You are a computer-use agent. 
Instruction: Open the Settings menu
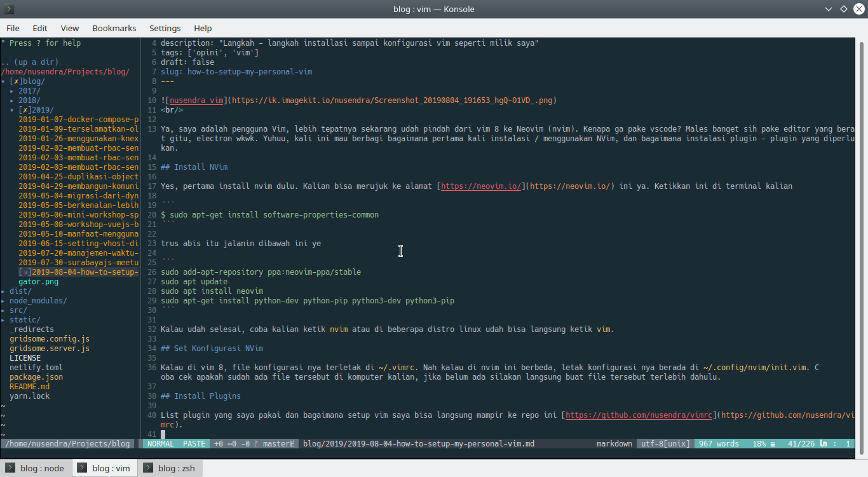click(x=165, y=28)
